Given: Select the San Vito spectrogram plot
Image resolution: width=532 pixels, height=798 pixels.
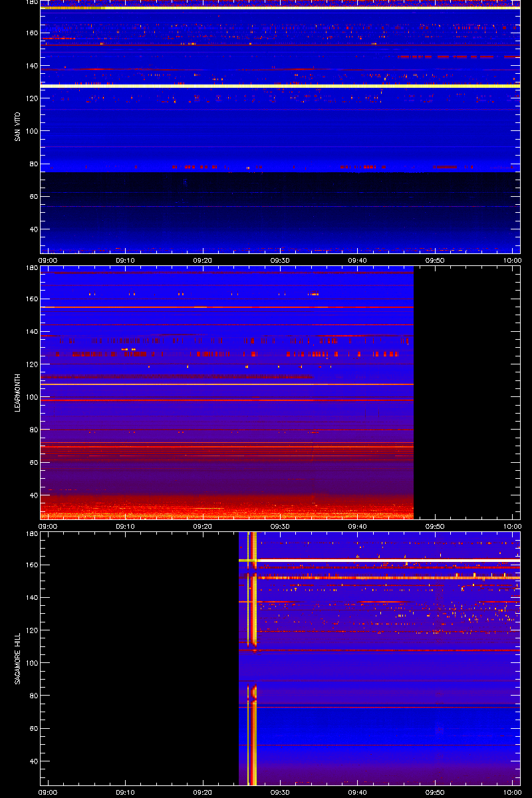Looking at the screenshot, I should click(x=280, y=126).
